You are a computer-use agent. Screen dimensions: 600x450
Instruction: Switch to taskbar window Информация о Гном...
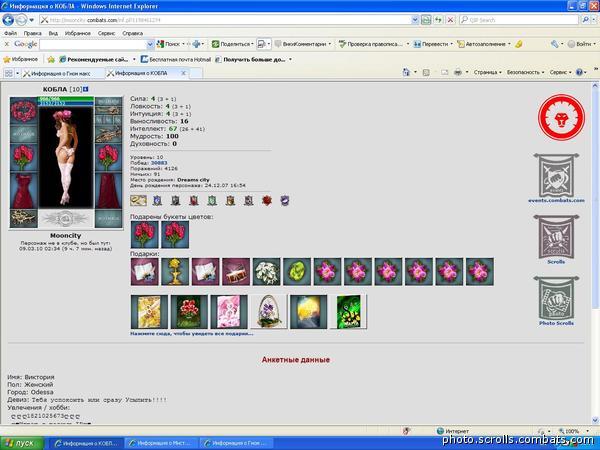(x=236, y=443)
